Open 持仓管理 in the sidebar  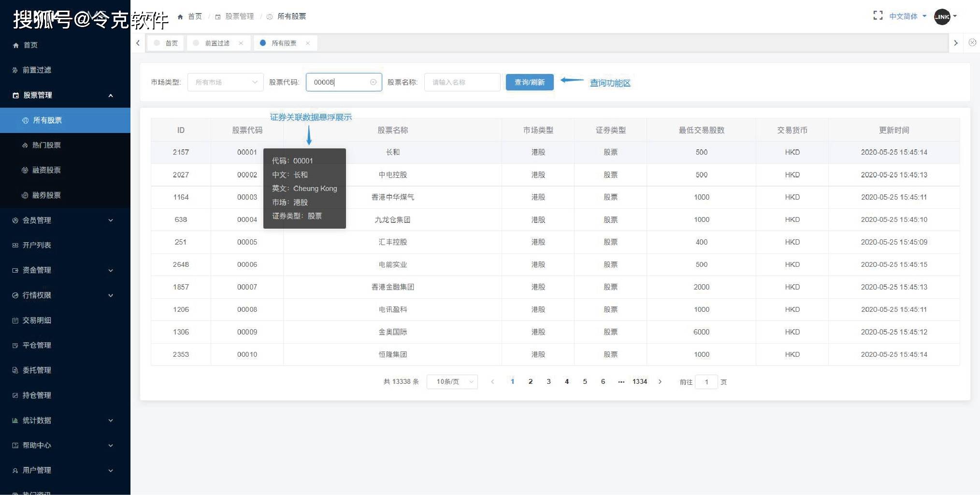pyautogui.click(x=65, y=395)
